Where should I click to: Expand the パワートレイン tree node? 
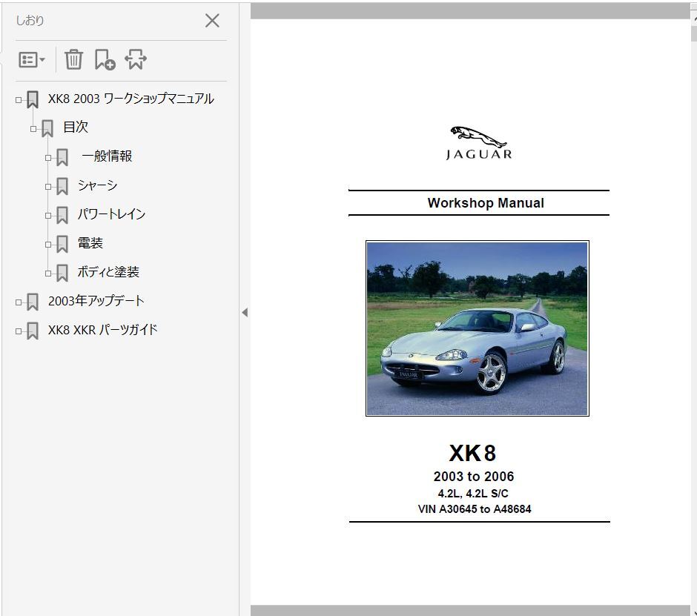pyautogui.click(x=48, y=216)
